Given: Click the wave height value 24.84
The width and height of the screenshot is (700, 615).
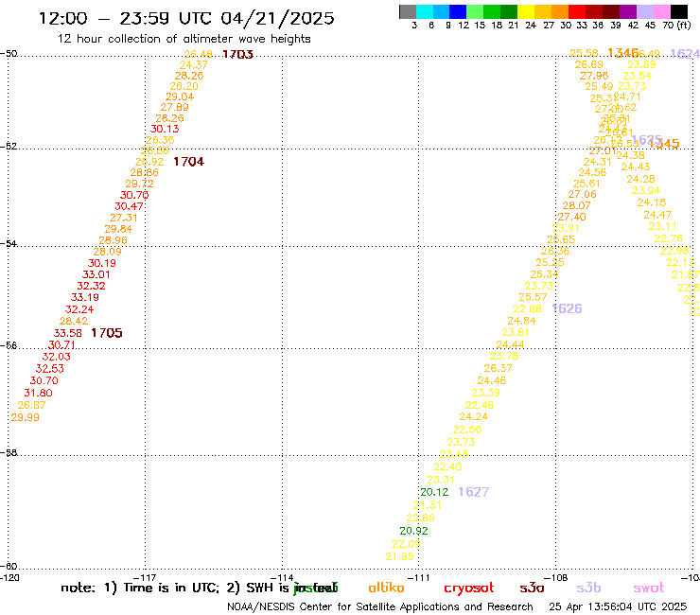Looking at the screenshot, I should (x=521, y=321).
